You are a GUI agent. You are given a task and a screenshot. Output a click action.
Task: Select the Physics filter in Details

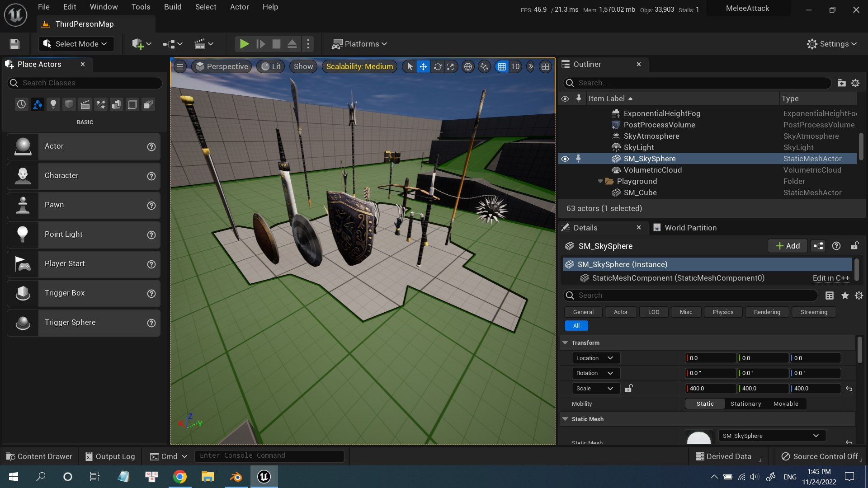(723, 312)
